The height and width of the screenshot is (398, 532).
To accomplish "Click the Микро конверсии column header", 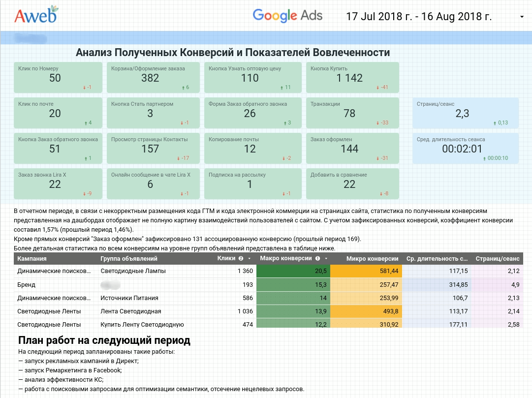I will [372, 258].
